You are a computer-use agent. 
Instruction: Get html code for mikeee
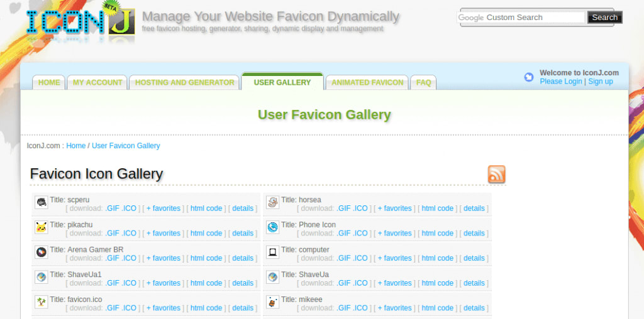(x=438, y=308)
